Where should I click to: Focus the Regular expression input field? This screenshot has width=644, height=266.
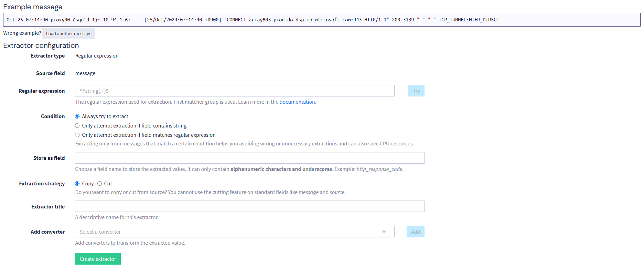235,91
